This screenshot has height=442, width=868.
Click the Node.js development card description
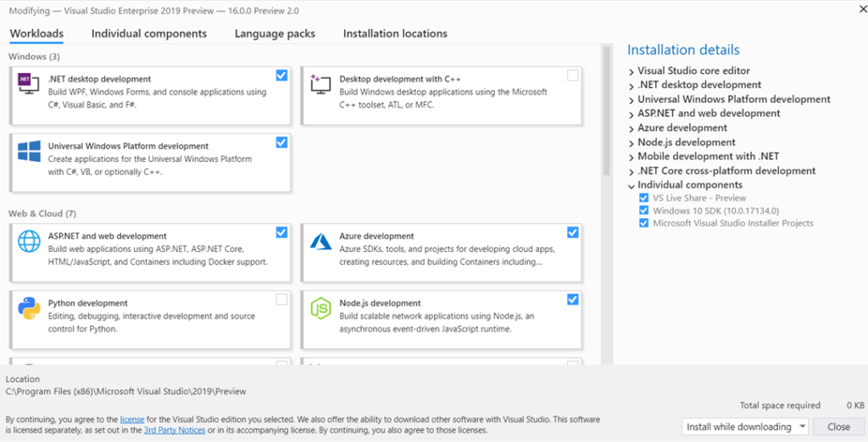[437, 322]
